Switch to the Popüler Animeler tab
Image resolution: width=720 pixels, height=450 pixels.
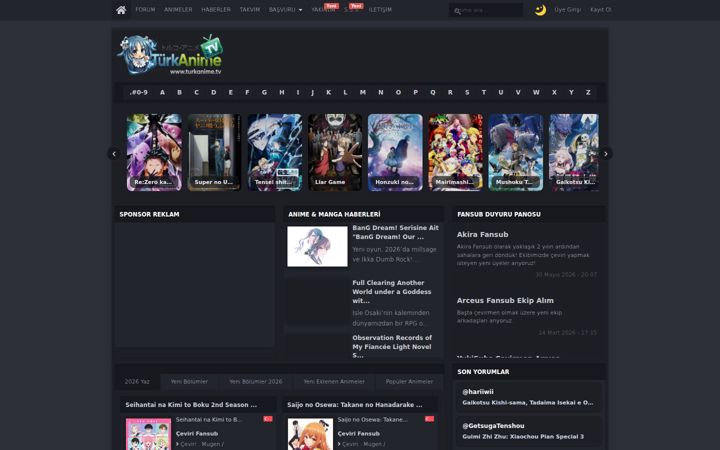pyautogui.click(x=409, y=382)
